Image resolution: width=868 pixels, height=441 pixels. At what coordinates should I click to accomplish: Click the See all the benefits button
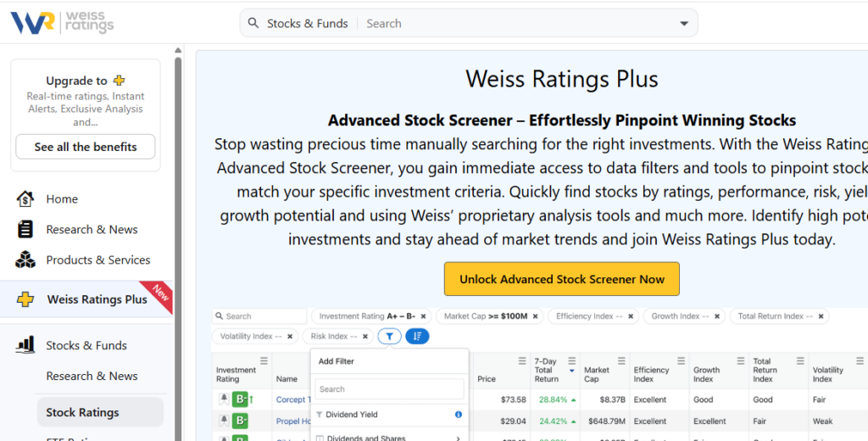pyautogui.click(x=86, y=147)
